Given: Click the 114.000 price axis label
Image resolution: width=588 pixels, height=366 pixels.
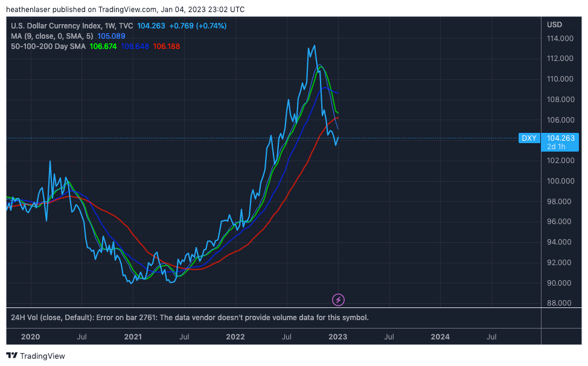Looking at the screenshot, I should point(560,39).
